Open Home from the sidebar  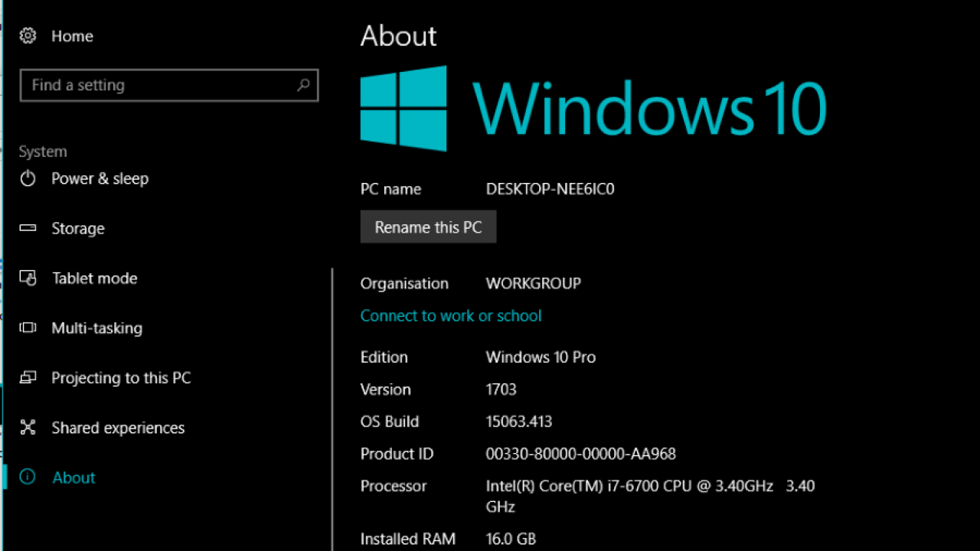click(x=72, y=35)
